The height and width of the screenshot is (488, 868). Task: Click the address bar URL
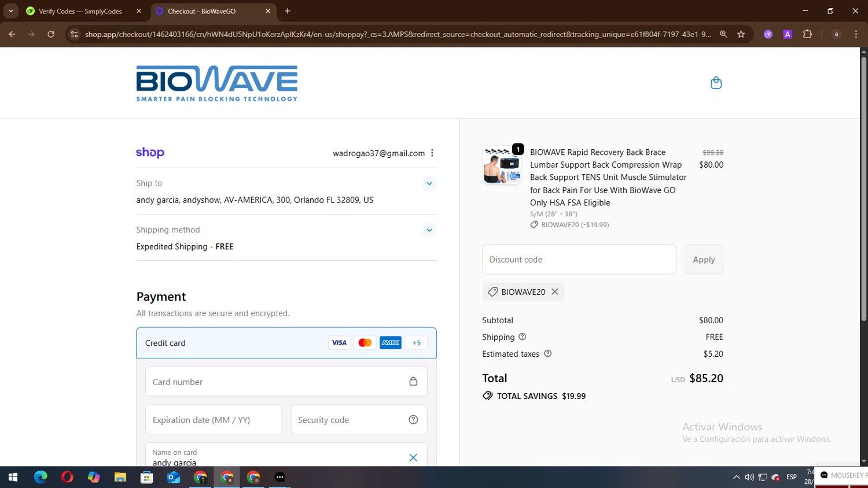398,34
